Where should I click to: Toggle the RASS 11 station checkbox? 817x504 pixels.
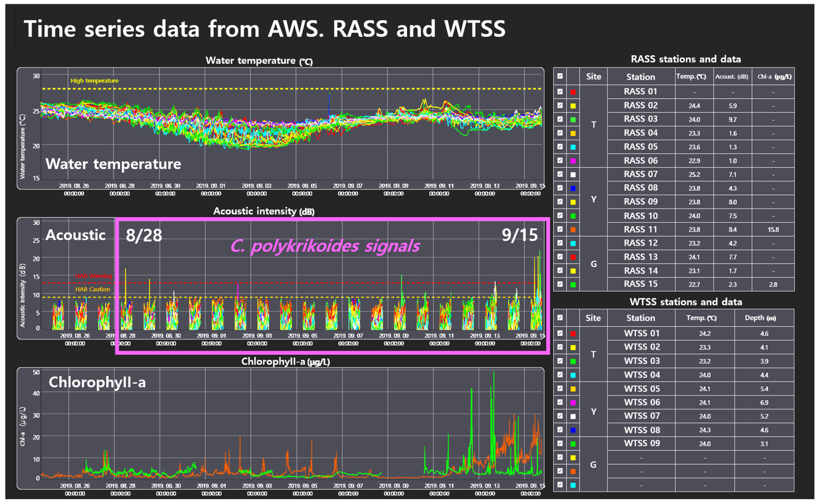pyautogui.click(x=560, y=229)
